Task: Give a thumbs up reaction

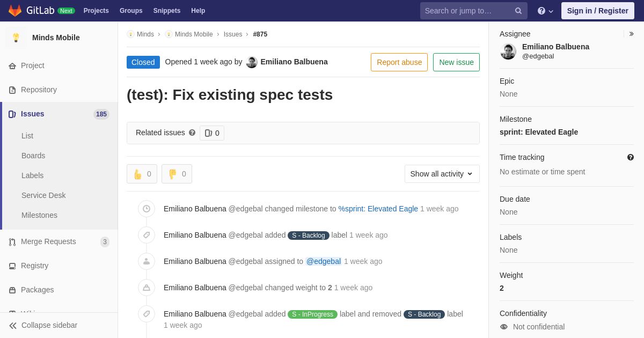Action: pyautogui.click(x=142, y=174)
